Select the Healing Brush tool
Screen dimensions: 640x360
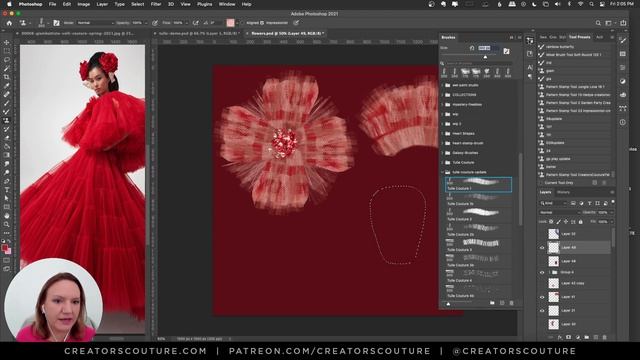7,94
